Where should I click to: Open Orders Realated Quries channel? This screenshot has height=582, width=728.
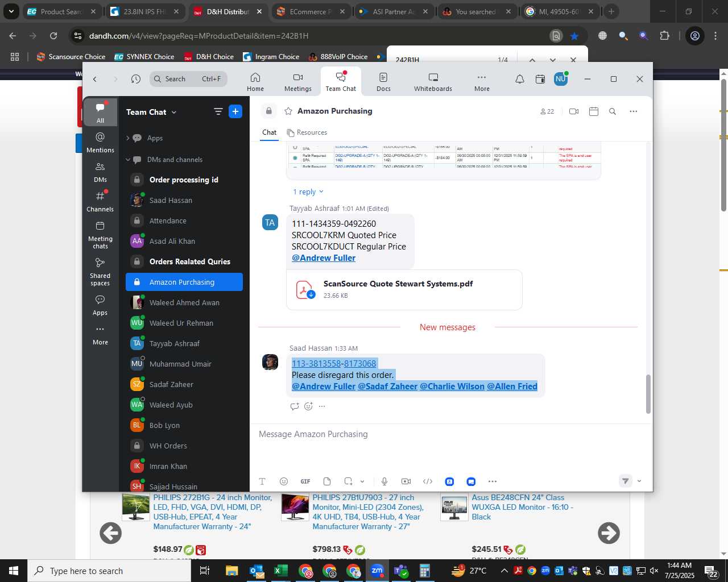(x=184, y=261)
